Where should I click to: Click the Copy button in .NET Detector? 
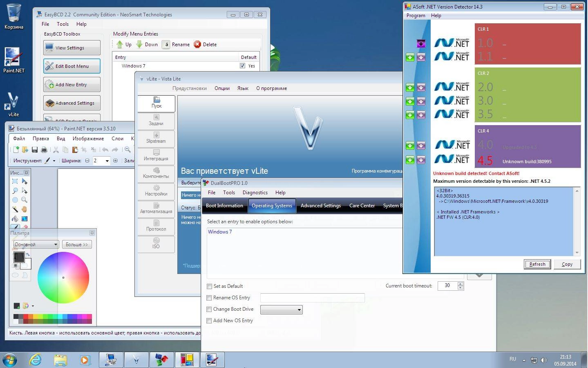(567, 264)
